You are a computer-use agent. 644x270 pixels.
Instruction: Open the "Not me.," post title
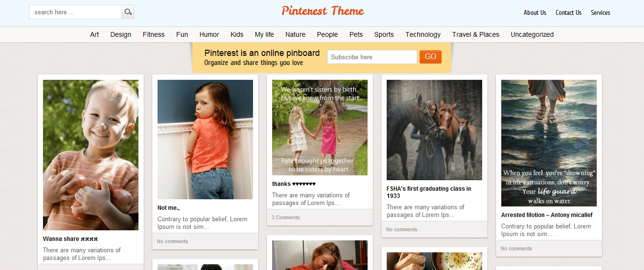coord(169,208)
